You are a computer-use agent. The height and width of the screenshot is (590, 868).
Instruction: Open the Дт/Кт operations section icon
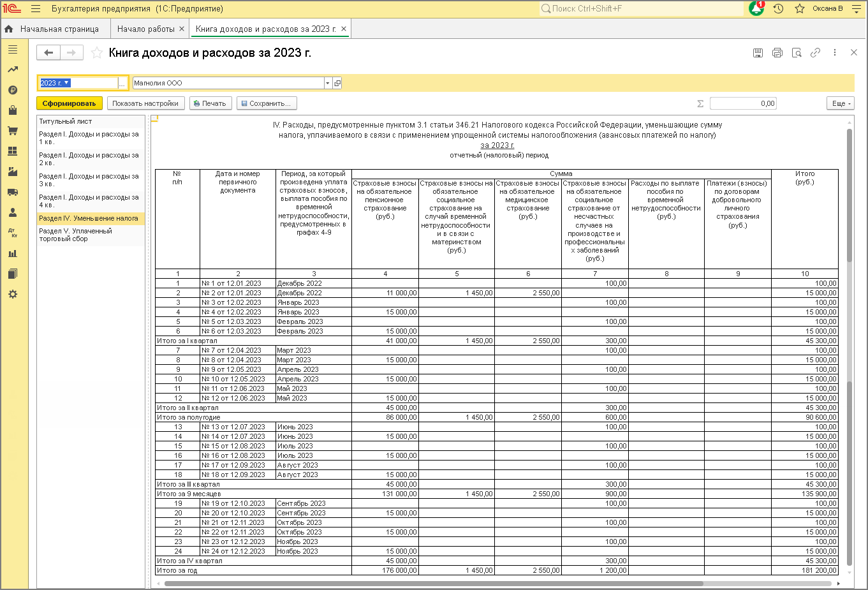13,233
